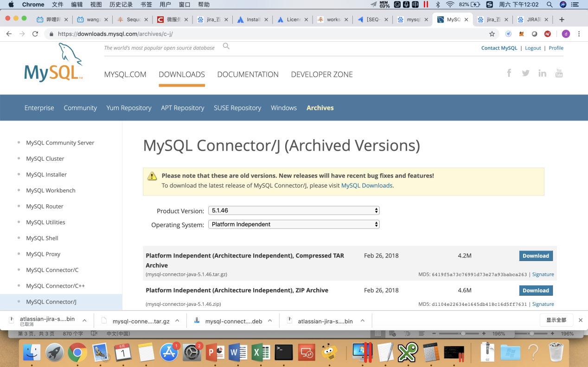
Task: Open the APT Repository tab
Action: (183, 108)
